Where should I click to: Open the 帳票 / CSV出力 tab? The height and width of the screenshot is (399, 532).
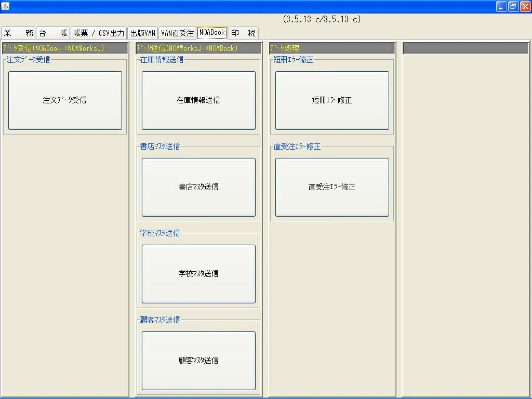click(x=99, y=32)
